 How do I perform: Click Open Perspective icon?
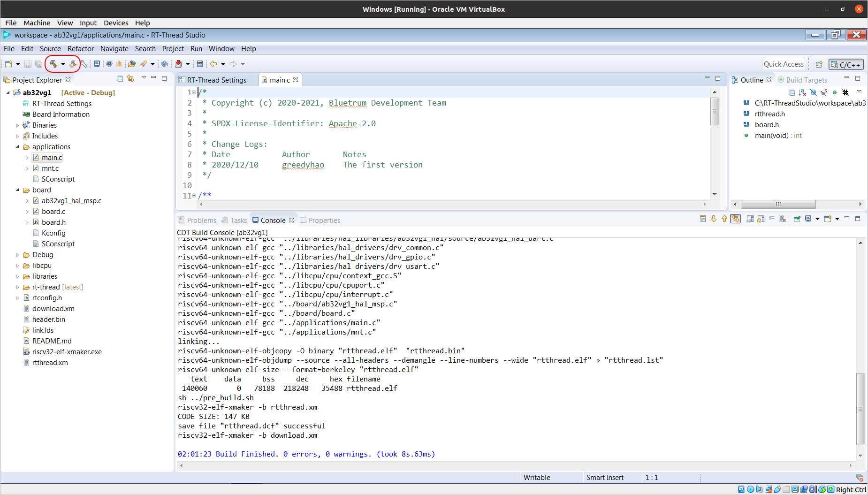point(819,65)
